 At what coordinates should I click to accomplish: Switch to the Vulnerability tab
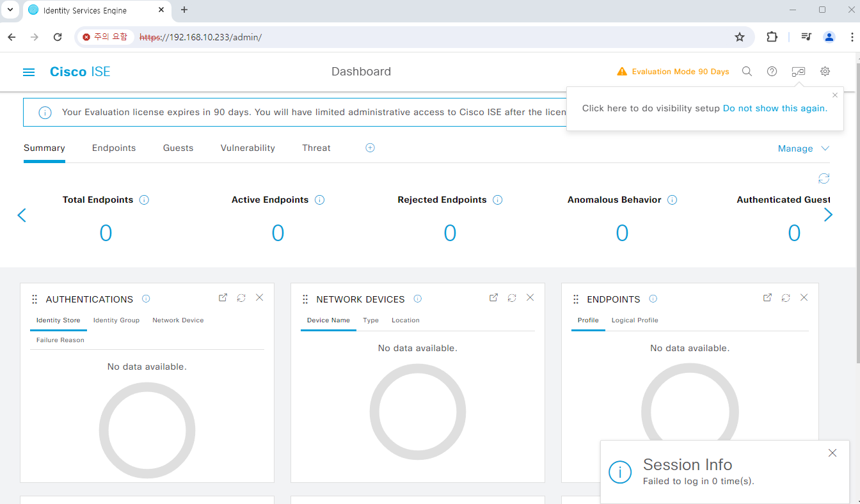pos(248,148)
